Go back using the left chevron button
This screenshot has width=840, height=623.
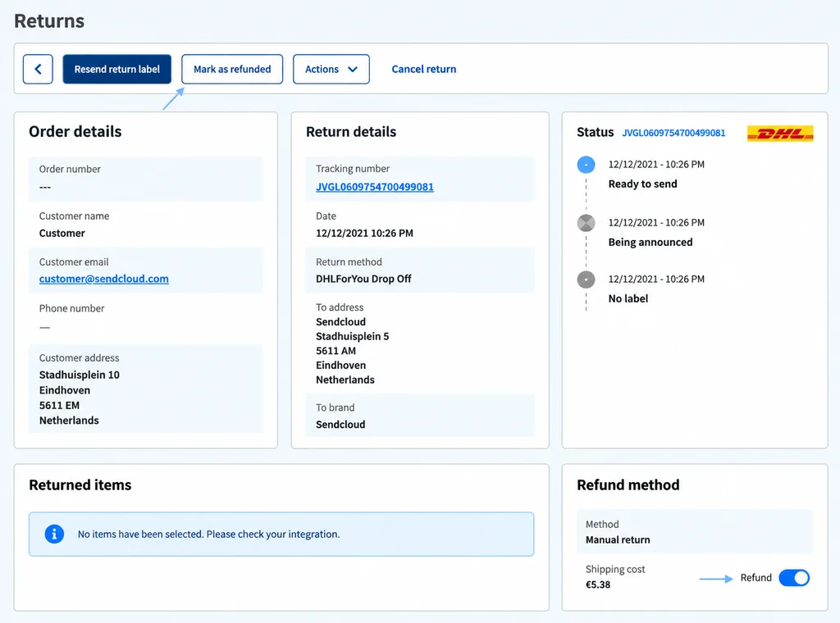(38, 69)
